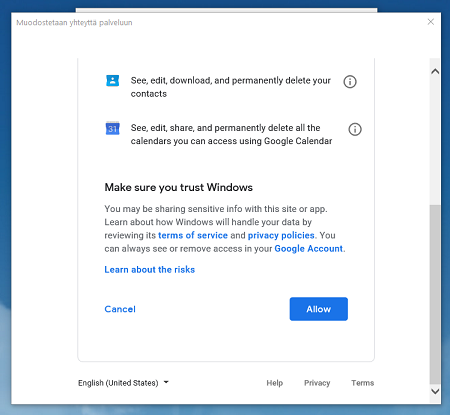Click the contacts permission description text
Screen dimensions: 450x415
(231, 87)
